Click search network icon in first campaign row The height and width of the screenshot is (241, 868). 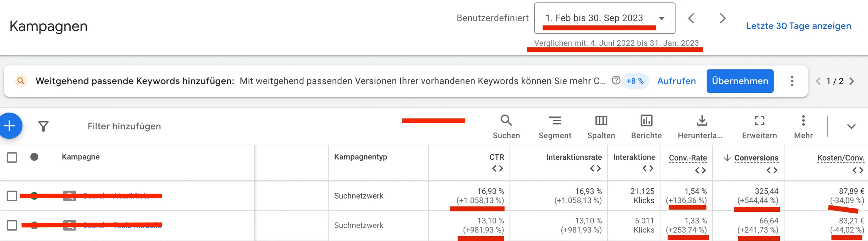point(69,196)
